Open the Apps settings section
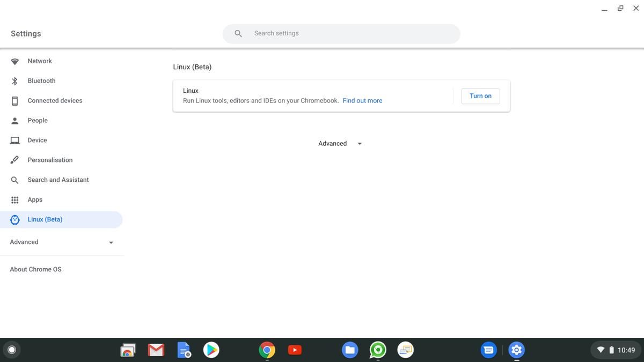Viewport: 644px width, 362px height. 61,200
